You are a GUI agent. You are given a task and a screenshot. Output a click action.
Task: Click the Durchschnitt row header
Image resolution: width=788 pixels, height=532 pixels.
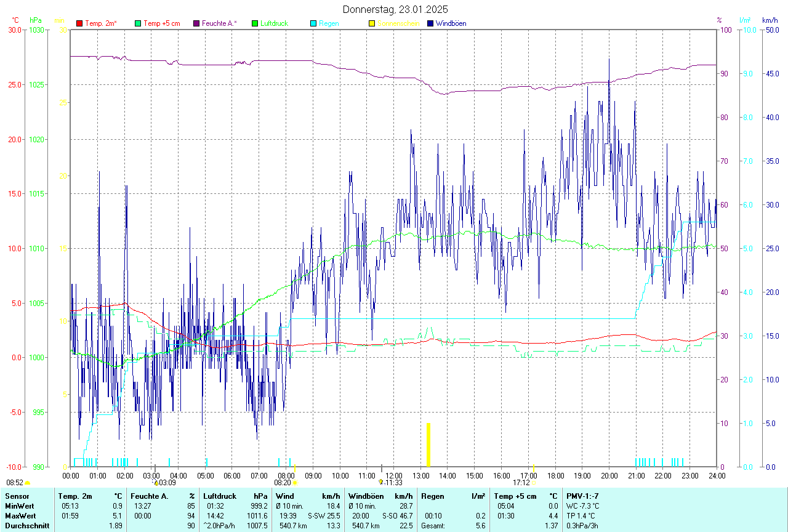(x=26, y=525)
